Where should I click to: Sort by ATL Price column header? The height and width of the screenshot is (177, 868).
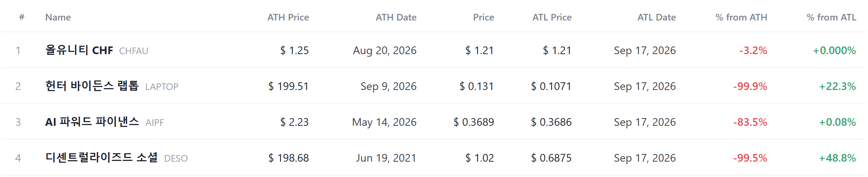(x=552, y=17)
